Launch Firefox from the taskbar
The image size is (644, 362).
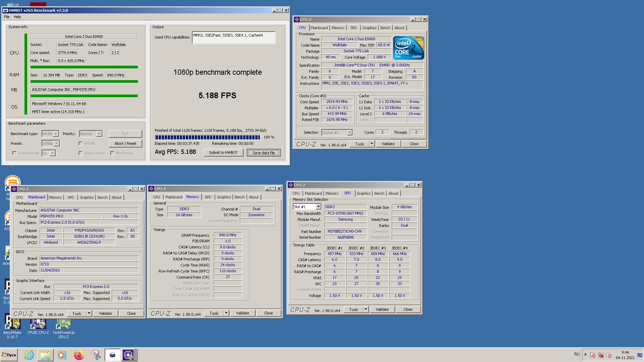[79, 355]
